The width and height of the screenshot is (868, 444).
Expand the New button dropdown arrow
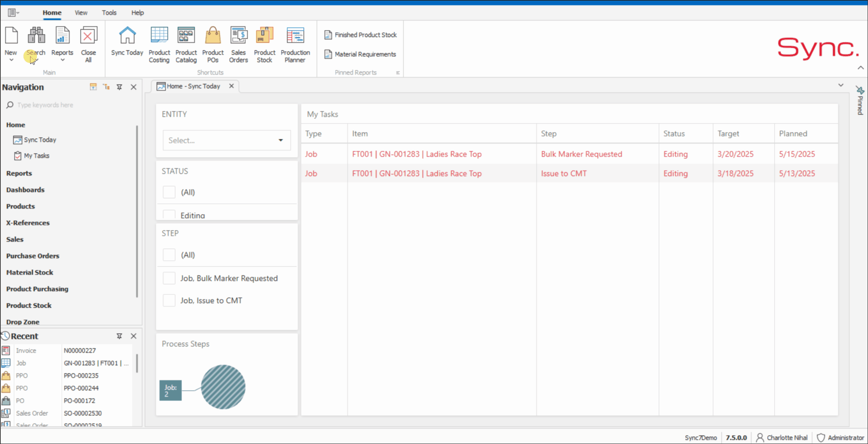pyautogui.click(x=11, y=60)
